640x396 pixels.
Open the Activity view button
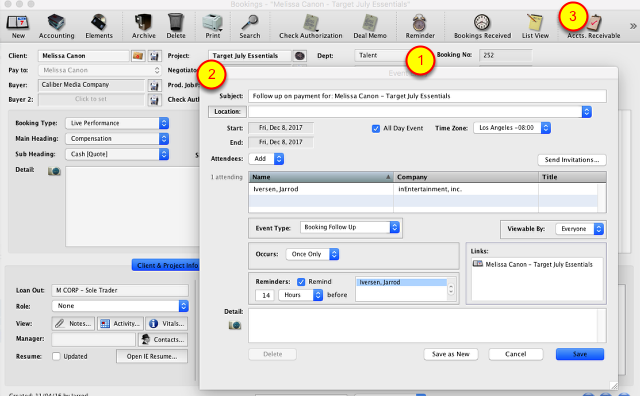tap(120, 324)
